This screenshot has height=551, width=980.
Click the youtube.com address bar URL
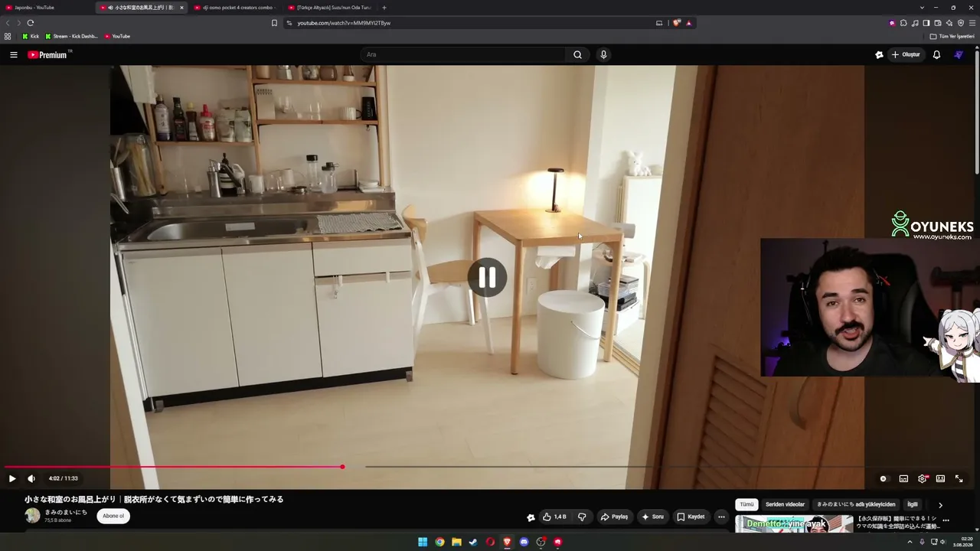(x=344, y=23)
